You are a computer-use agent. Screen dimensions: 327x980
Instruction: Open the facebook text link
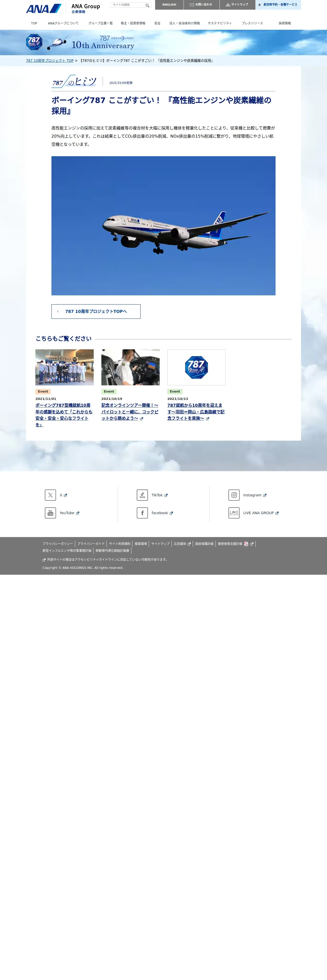(x=160, y=513)
